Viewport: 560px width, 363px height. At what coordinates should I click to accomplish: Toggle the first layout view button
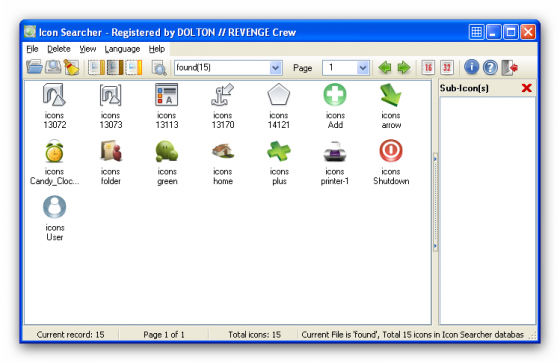[96, 68]
